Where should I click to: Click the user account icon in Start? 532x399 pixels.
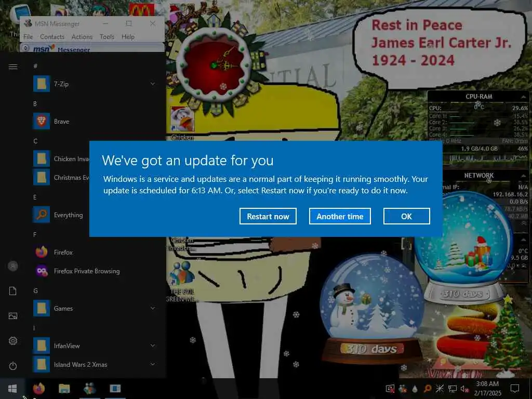click(x=13, y=266)
